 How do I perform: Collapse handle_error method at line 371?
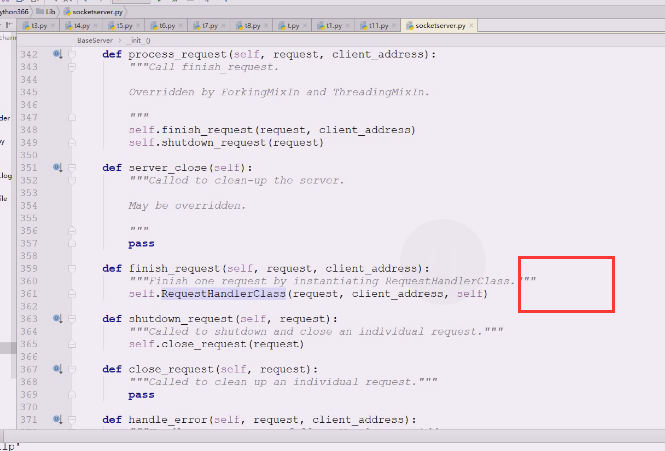(x=72, y=420)
